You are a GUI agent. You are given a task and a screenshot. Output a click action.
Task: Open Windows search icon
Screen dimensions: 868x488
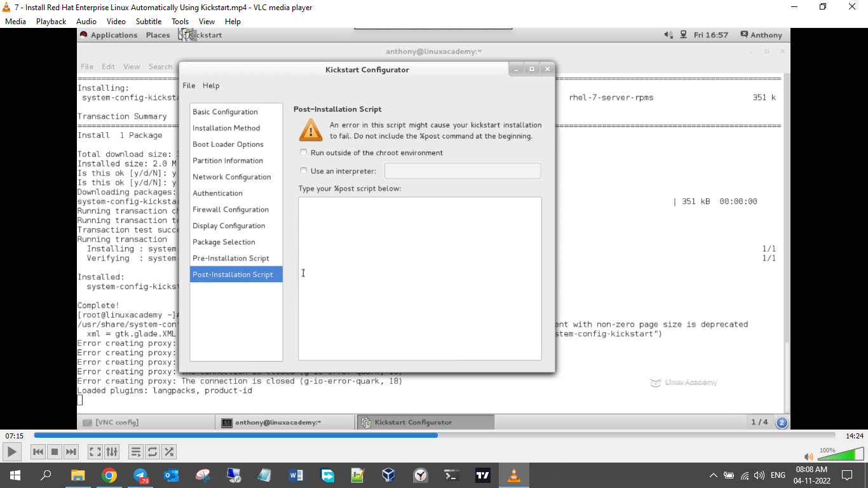[46, 475]
